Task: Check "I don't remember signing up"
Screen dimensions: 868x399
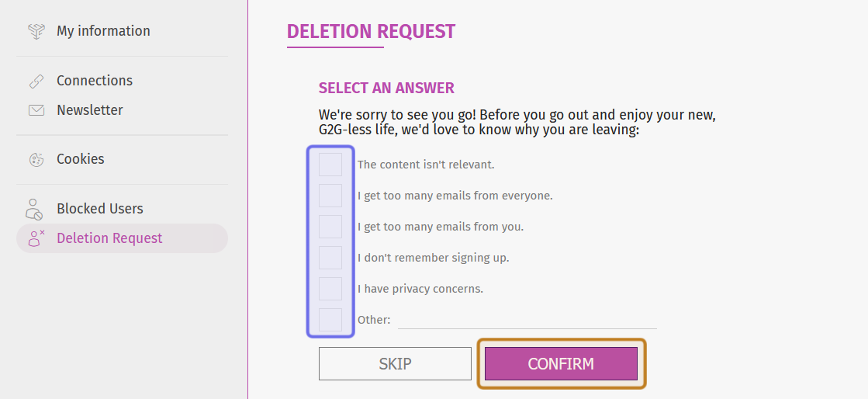Action: click(330, 258)
